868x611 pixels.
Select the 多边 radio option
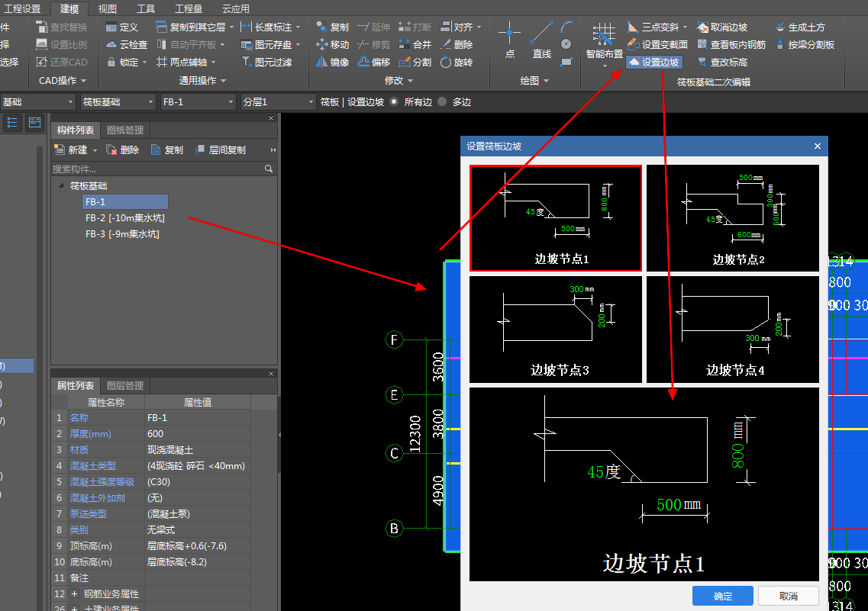[442, 101]
